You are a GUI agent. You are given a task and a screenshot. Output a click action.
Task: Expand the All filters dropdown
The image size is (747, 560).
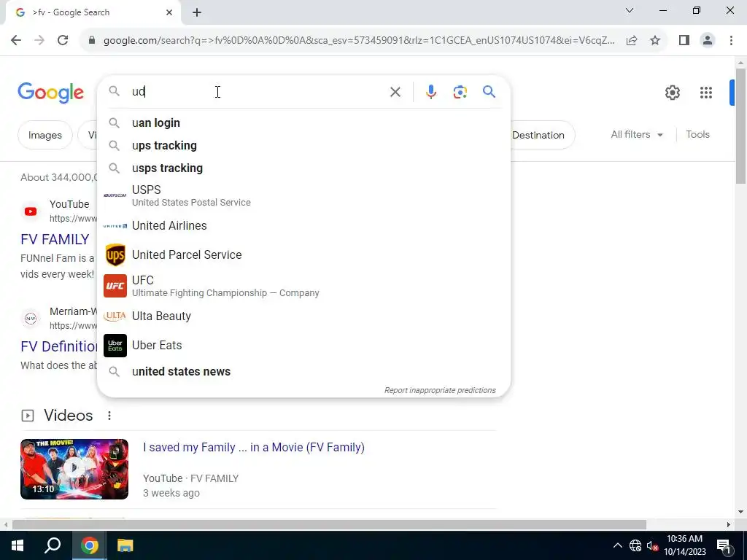[637, 135]
